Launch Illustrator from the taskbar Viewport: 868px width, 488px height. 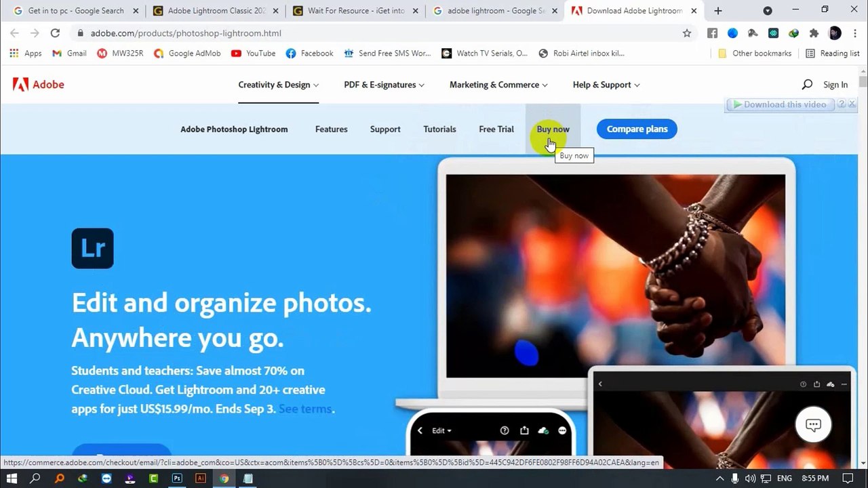tap(201, 479)
